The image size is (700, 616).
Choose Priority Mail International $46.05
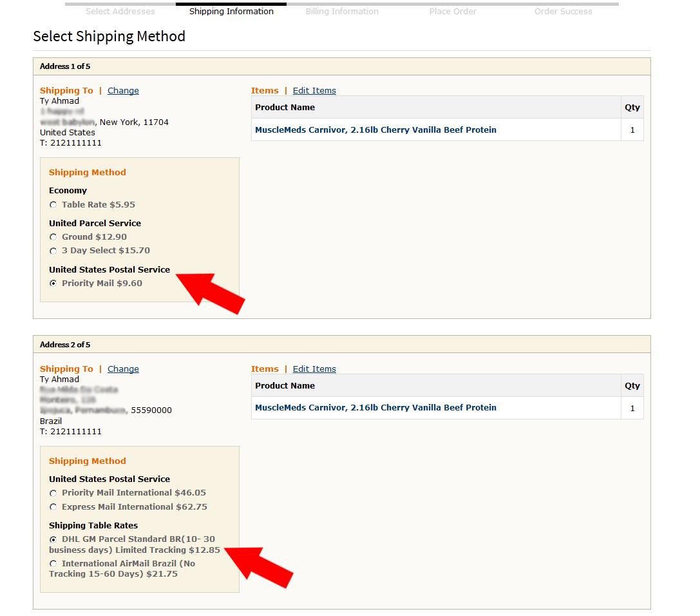pos(53,493)
